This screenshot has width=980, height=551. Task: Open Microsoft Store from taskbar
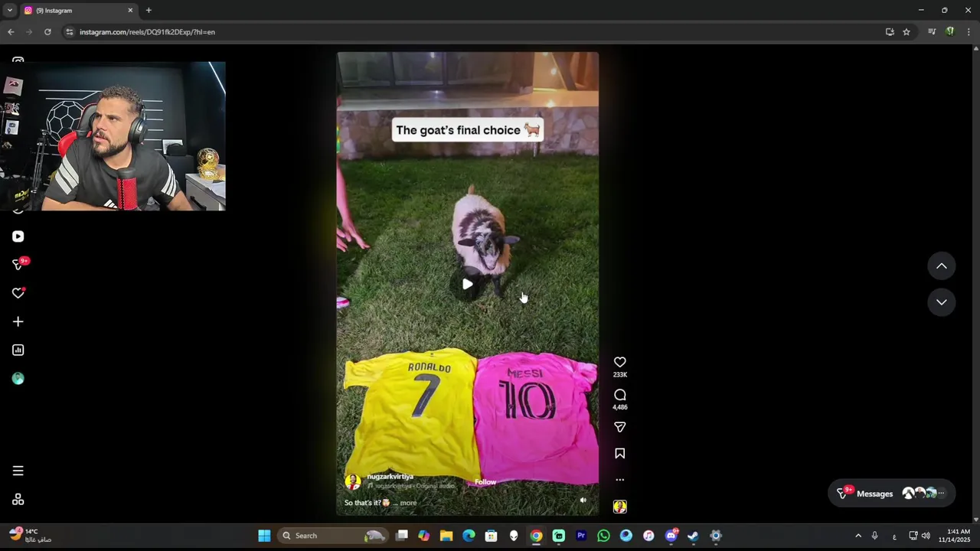point(492,536)
